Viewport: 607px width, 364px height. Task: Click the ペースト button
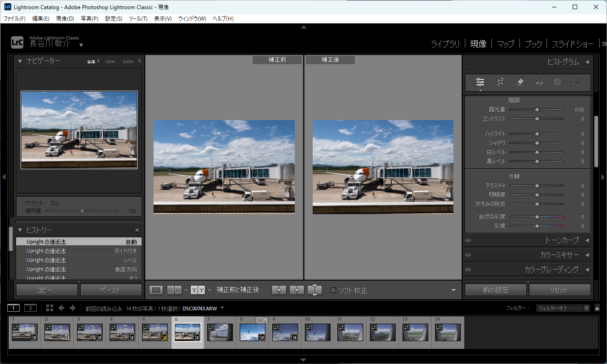click(111, 290)
